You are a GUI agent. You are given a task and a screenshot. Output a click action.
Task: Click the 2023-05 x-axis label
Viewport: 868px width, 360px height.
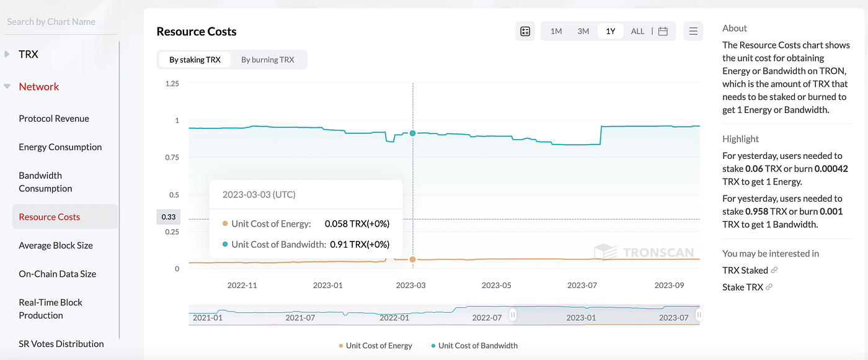pos(497,286)
